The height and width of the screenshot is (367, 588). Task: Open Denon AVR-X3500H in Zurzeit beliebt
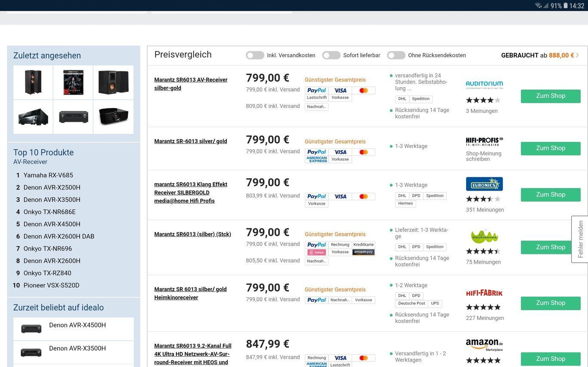click(x=77, y=348)
